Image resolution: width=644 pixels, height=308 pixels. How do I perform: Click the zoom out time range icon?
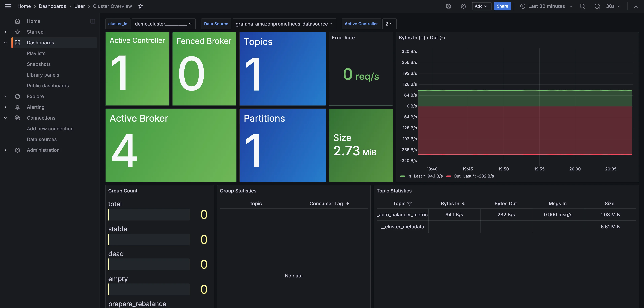(582, 6)
